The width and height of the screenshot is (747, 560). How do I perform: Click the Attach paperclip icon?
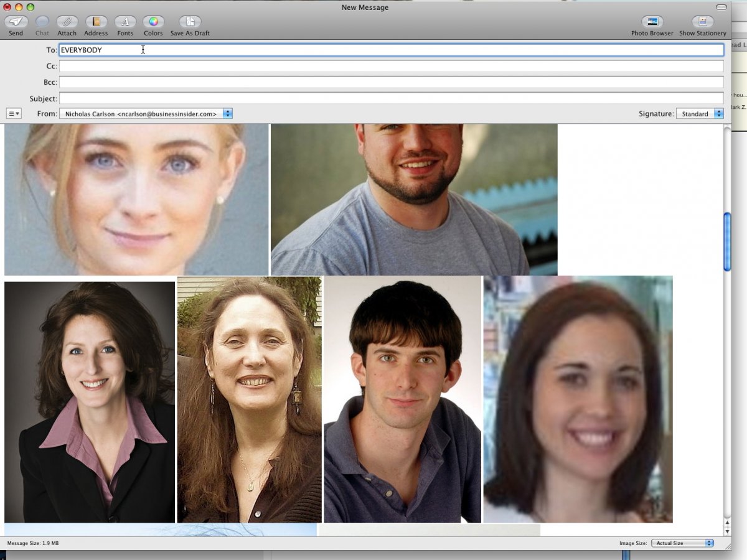point(67,22)
